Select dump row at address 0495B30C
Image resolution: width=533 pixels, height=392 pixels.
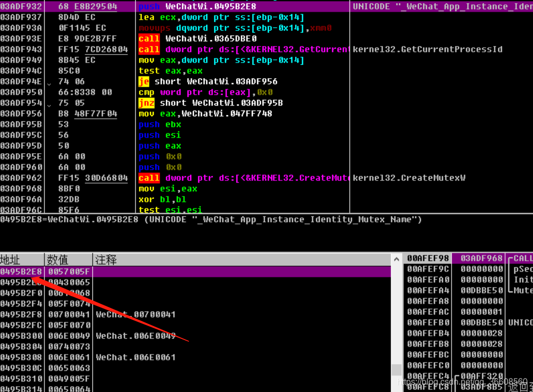(196, 368)
